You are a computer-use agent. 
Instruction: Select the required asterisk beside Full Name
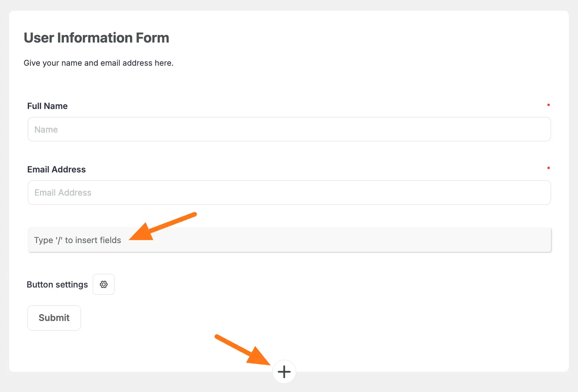coord(548,106)
